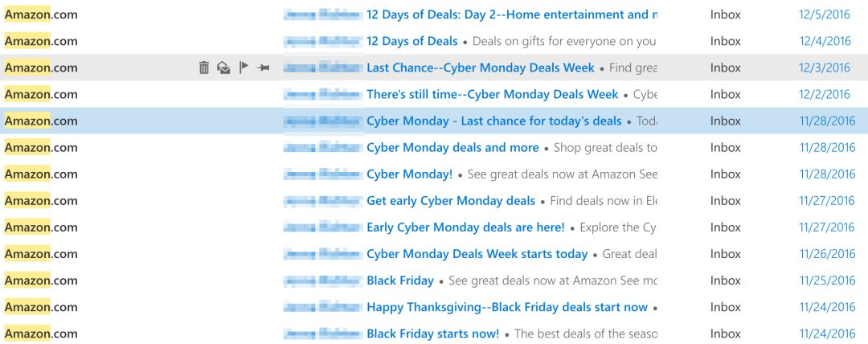Click the 12/5/2016 date of first email

click(x=825, y=14)
